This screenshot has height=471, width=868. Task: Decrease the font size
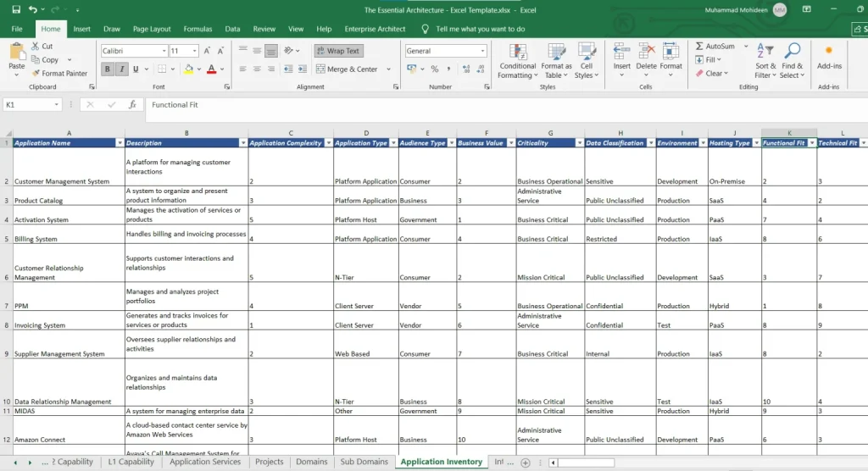220,50
